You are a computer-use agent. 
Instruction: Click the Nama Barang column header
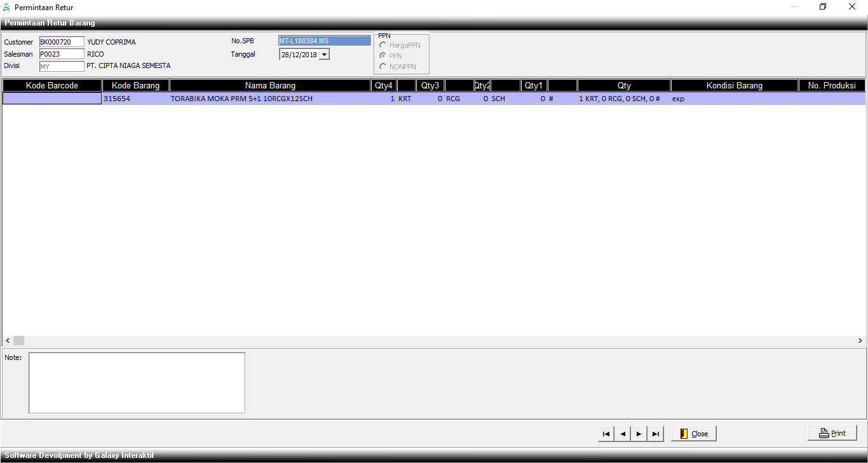click(x=270, y=85)
